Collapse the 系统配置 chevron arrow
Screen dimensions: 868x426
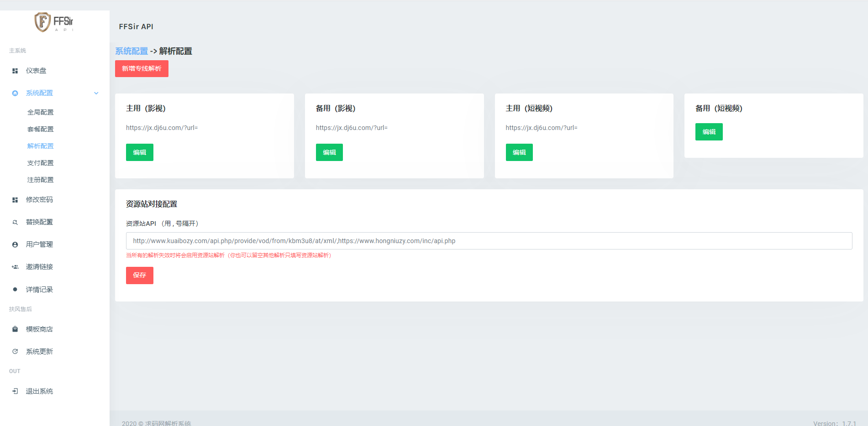click(x=96, y=93)
